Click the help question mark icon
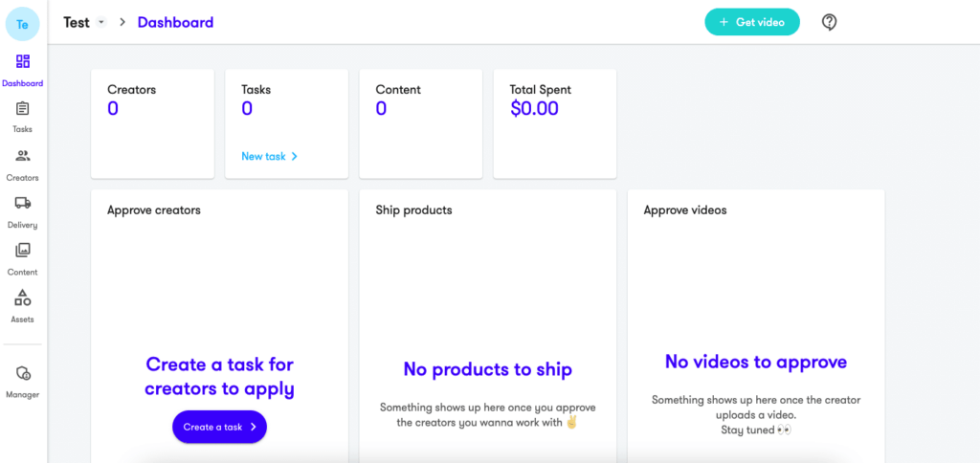This screenshot has width=980, height=463. pyautogui.click(x=829, y=23)
